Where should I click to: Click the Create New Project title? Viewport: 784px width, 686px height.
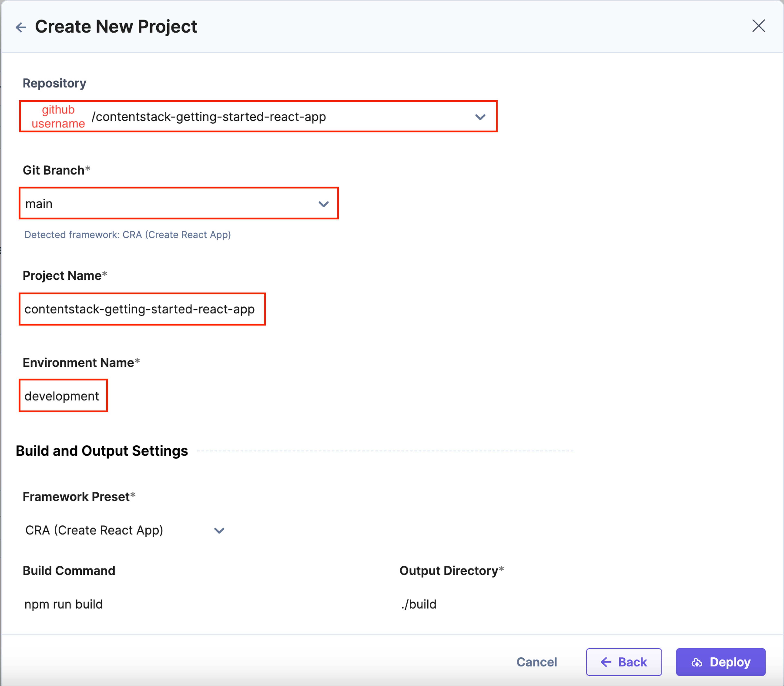(116, 26)
